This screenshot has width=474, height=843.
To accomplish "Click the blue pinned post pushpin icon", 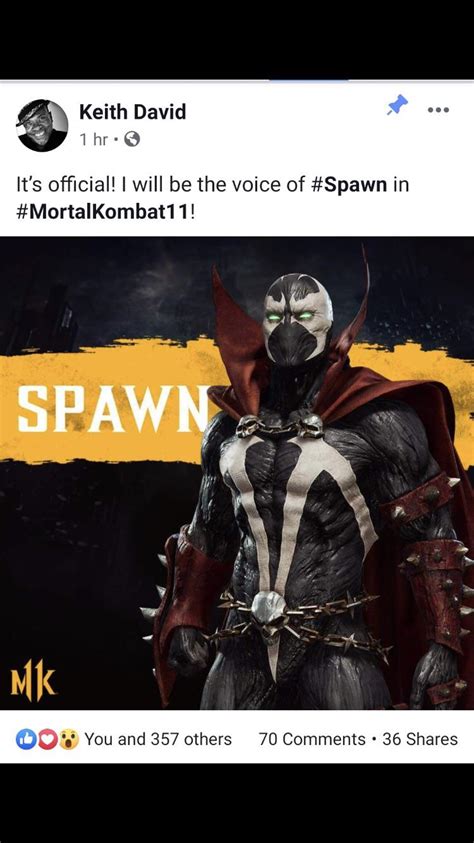I will tap(397, 105).
